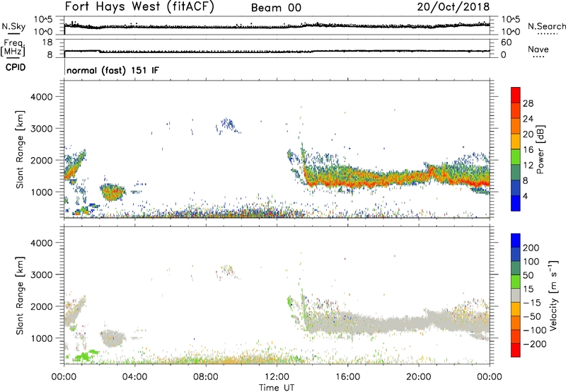Click the "-200" label on velocity colorbar
Screen dimensions: 566x392
pos(535,344)
